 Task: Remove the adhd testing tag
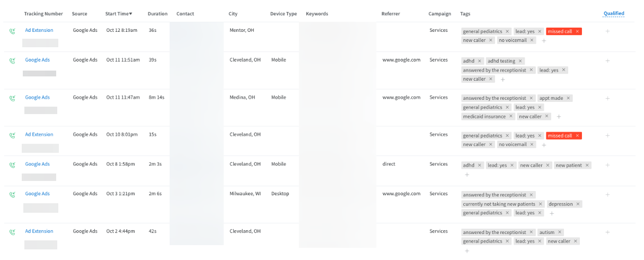(521, 61)
